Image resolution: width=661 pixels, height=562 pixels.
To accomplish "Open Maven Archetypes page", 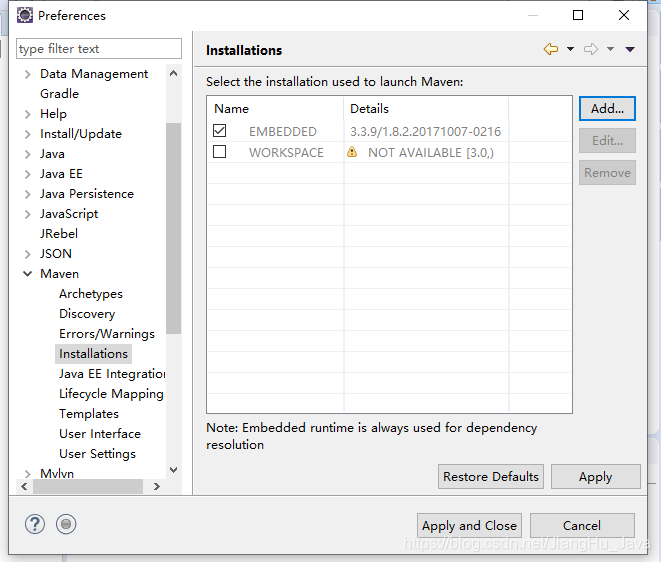I will [91, 294].
